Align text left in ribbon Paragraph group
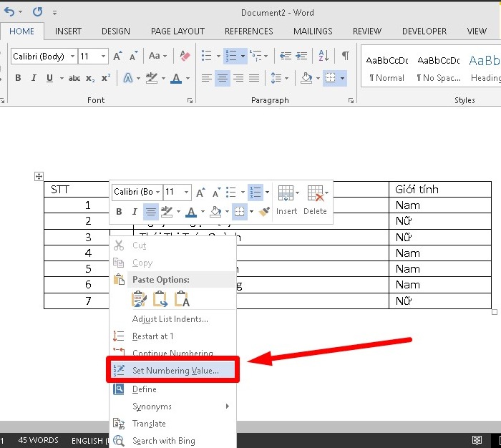This screenshot has width=501, height=448. [207, 78]
